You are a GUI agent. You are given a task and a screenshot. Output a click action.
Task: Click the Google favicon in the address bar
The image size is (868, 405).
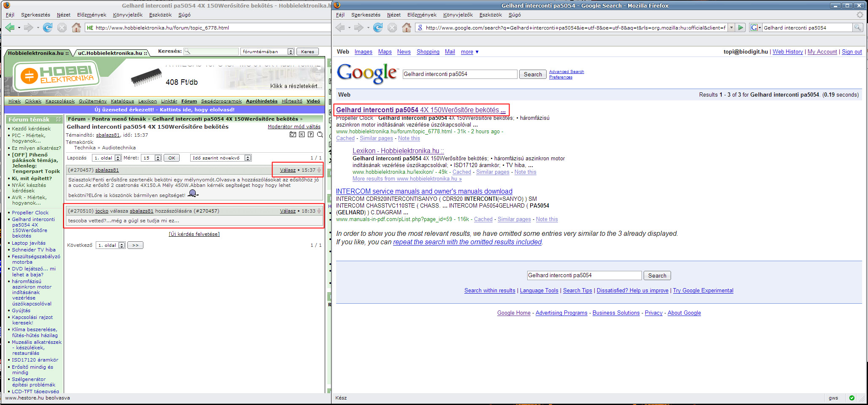point(420,28)
